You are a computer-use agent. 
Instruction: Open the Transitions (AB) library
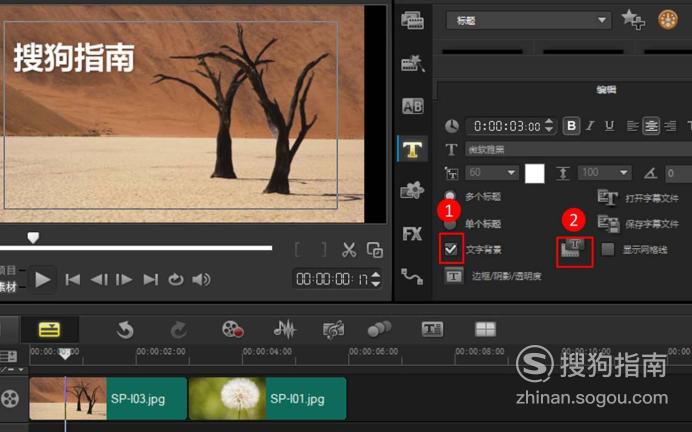[413, 106]
